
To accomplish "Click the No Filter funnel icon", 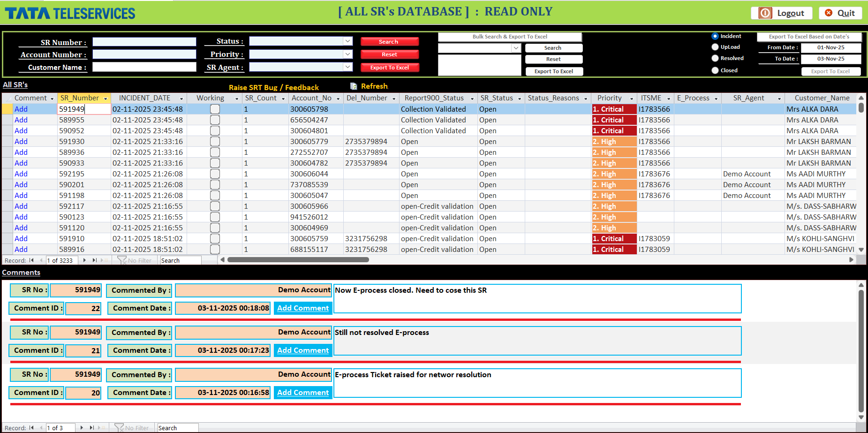I will point(122,260).
